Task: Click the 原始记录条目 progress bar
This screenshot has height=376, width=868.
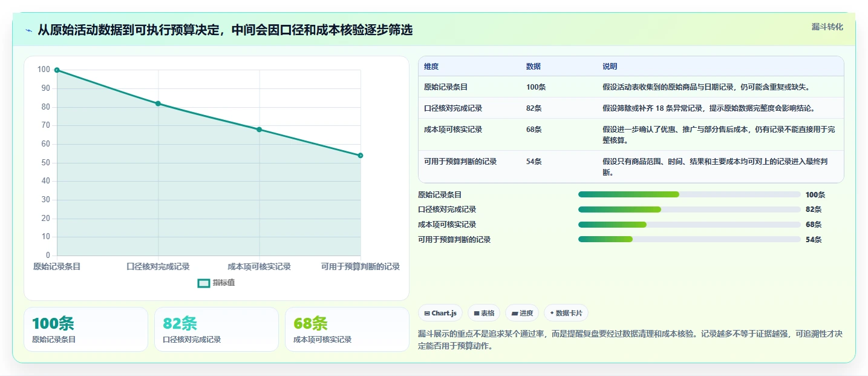Action: coord(690,194)
